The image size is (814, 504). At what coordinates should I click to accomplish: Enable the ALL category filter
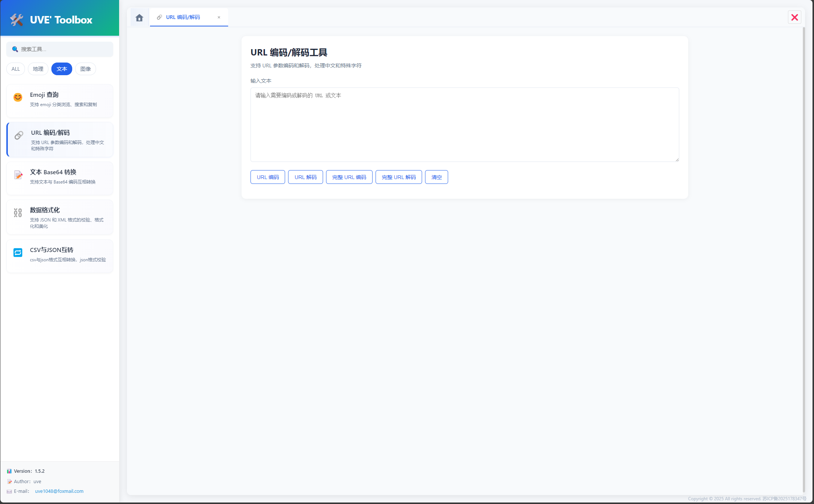pos(15,69)
